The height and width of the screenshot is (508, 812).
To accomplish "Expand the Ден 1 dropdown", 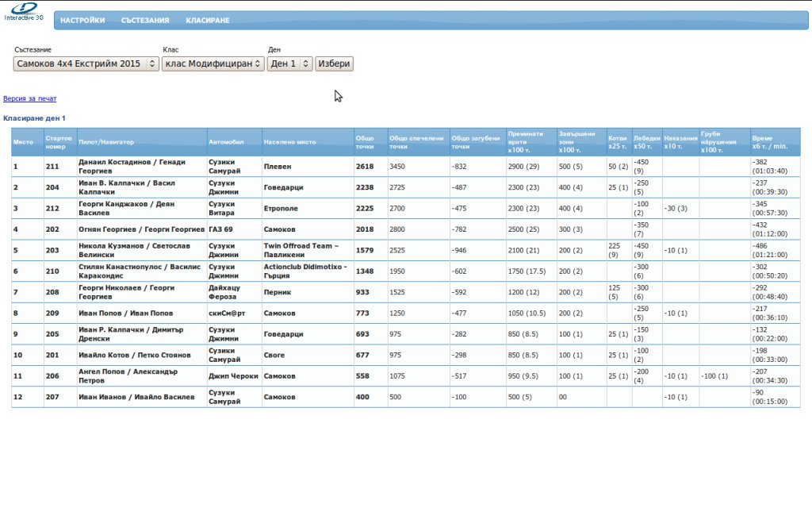I will (289, 63).
